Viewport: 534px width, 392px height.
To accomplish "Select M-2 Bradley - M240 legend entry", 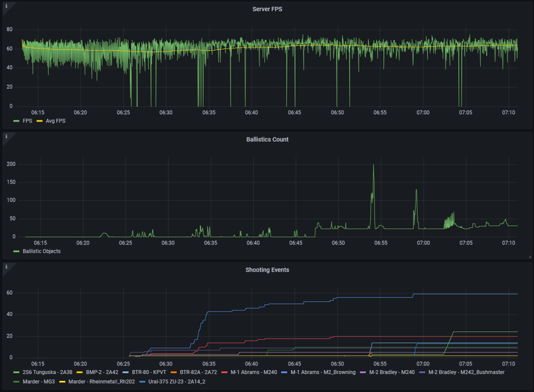I will point(391,372).
